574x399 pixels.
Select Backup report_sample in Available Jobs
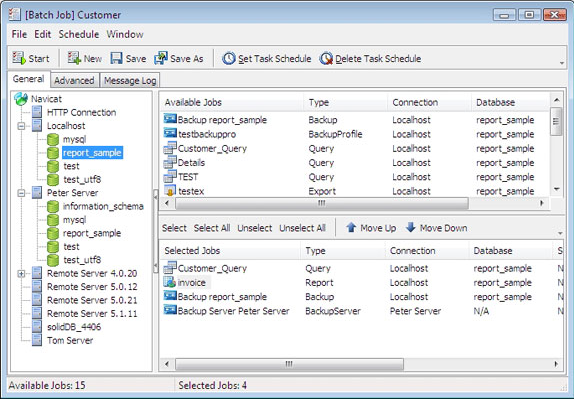click(x=222, y=120)
